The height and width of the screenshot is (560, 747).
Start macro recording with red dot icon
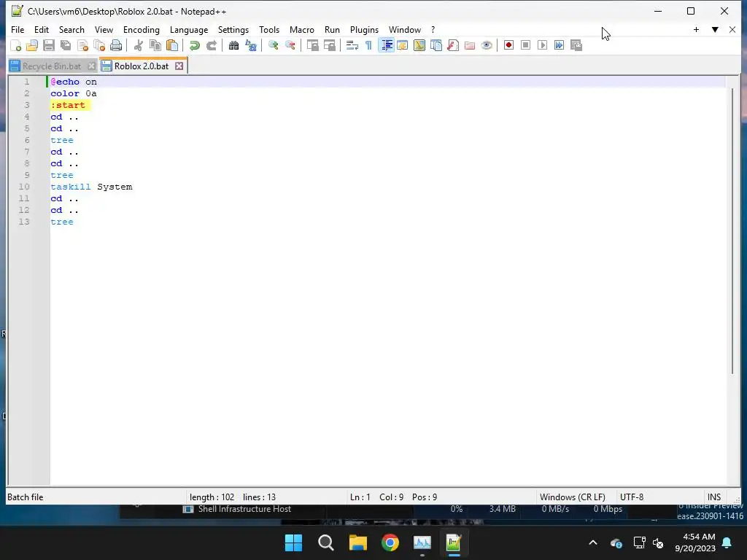pos(508,45)
